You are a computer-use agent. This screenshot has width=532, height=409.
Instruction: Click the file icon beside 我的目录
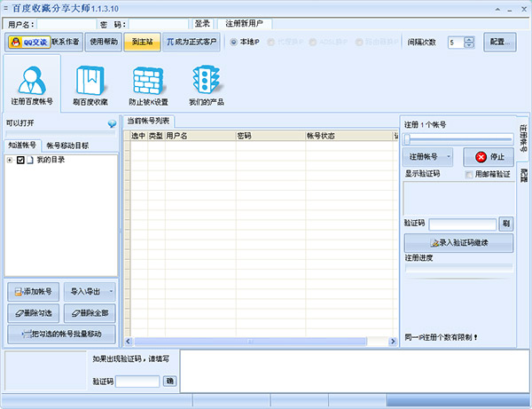(x=30, y=160)
